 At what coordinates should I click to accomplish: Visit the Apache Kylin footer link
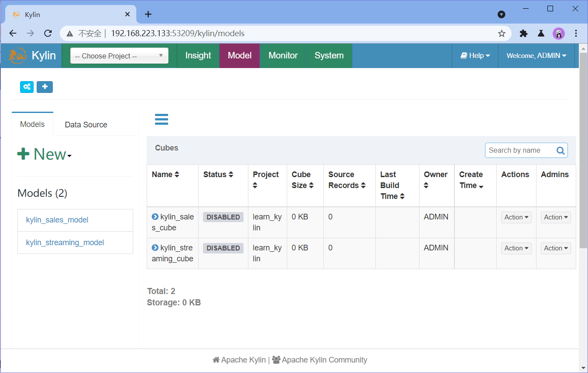pyautogui.click(x=239, y=360)
